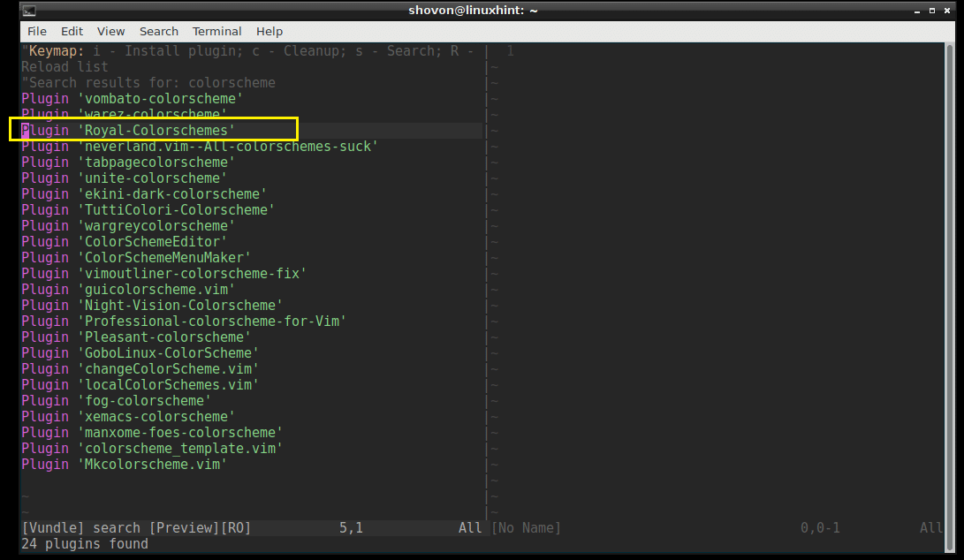This screenshot has height=560, width=964.
Task: Click the 5,1 cursor position indicator
Action: click(350, 527)
